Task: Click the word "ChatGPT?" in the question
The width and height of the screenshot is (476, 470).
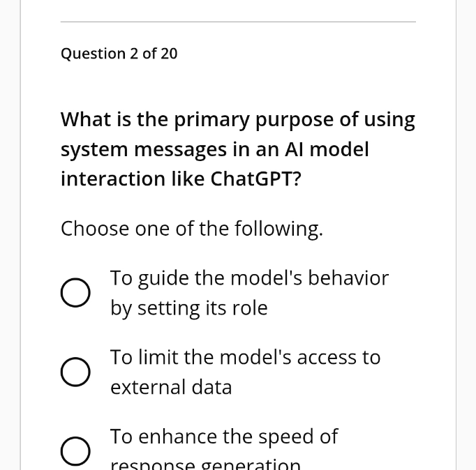Action: [x=255, y=179]
